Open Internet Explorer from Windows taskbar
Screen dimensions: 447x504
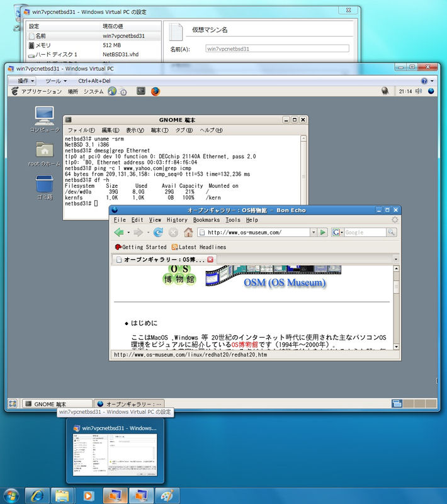pos(37,496)
